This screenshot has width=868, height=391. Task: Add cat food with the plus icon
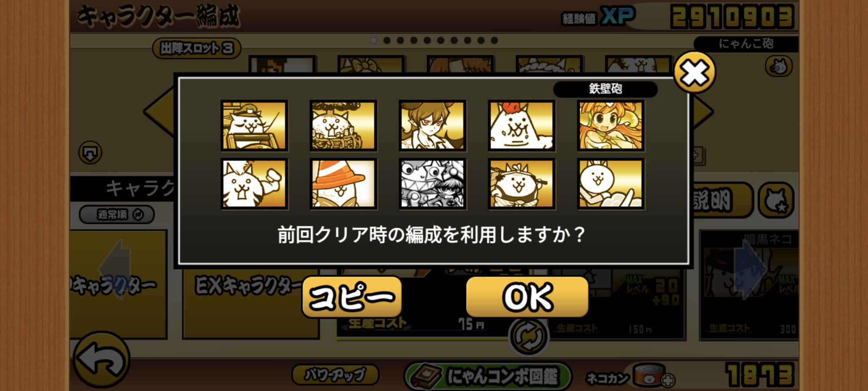[668, 381]
